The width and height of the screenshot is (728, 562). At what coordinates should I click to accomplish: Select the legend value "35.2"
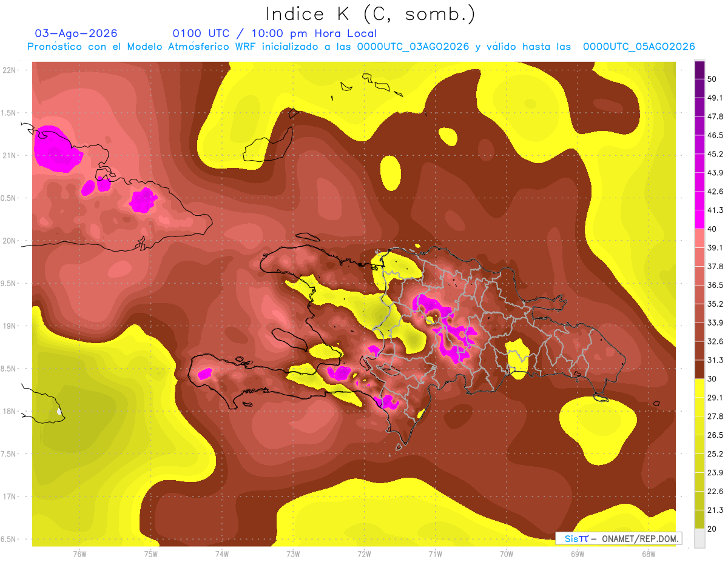click(715, 304)
